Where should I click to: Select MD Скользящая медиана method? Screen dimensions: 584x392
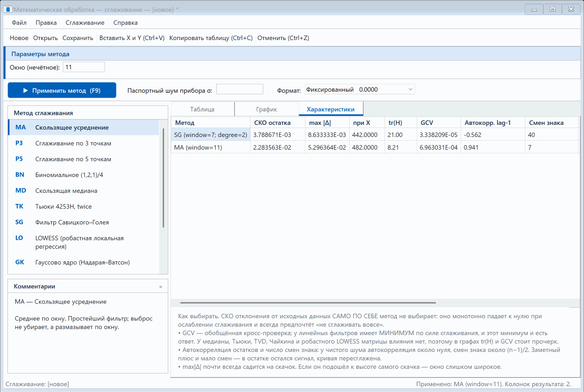[83, 191]
